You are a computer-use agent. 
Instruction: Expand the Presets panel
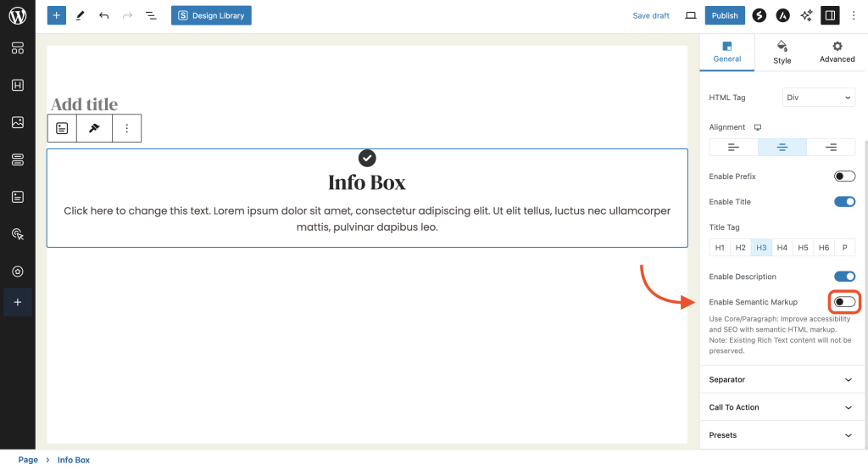point(781,435)
